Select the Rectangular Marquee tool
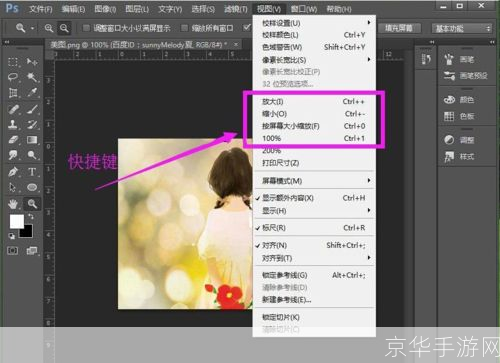The height and width of the screenshot is (363, 500). point(13,62)
